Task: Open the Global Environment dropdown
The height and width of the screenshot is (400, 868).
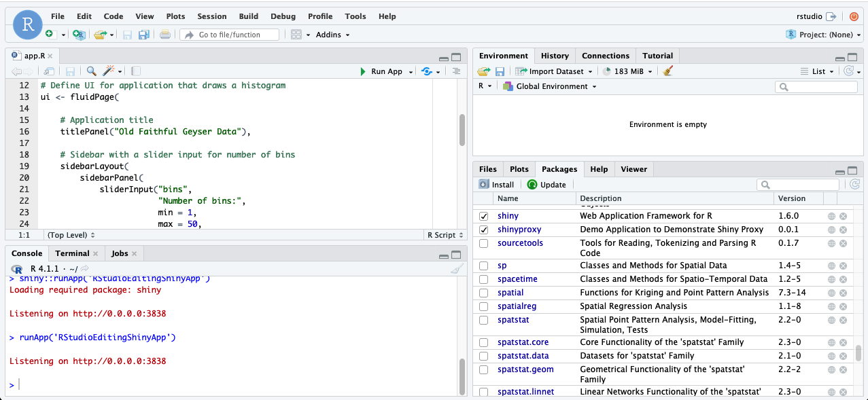Action: [549, 86]
